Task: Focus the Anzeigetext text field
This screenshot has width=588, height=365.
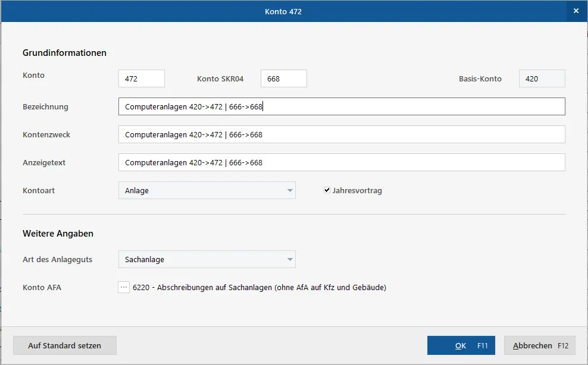Action: click(342, 162)
